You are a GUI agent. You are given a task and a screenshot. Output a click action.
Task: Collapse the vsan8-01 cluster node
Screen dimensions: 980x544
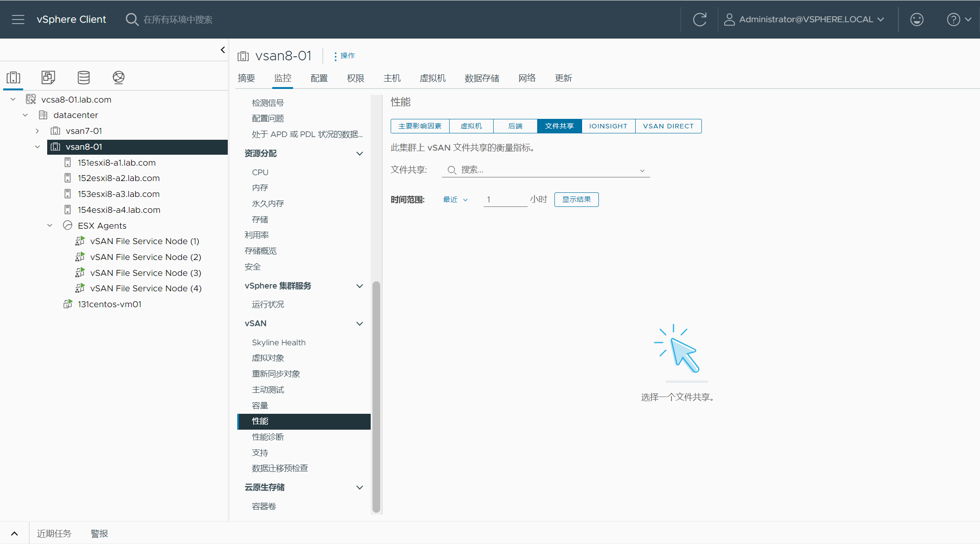click(37, 147)
